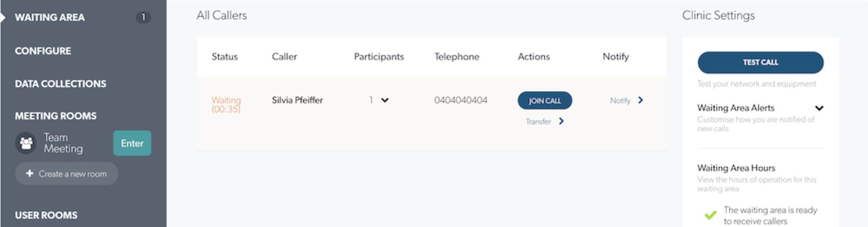Viewport: 868px width, 227px height.
Task: Go to Data Collections
Action: 60,84
